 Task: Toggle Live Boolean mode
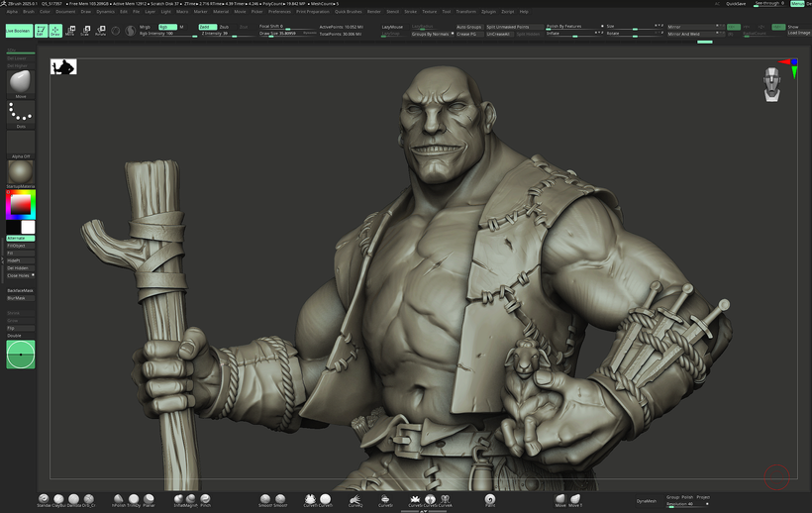(x=18, y=31)
